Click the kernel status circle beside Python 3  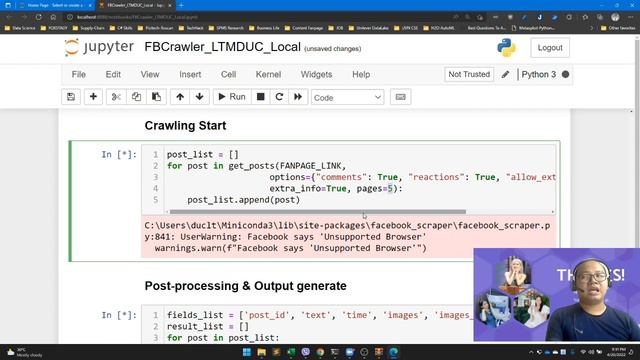click(565, 74)
